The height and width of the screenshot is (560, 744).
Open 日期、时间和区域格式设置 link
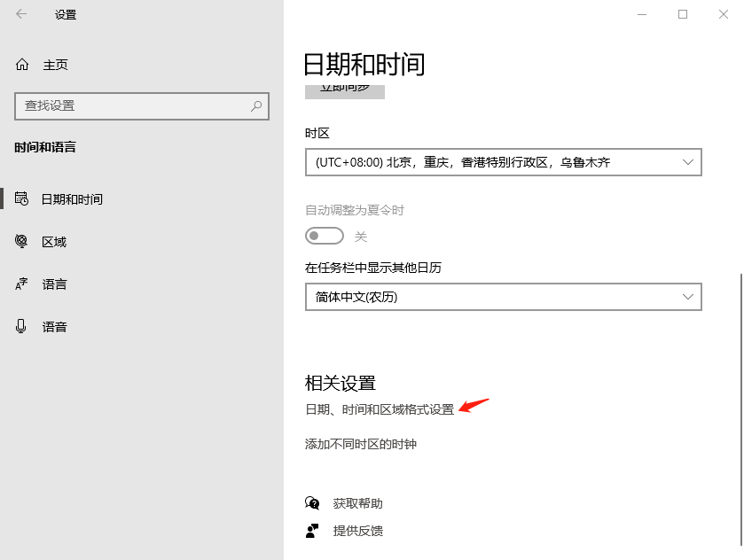click(x=379, y=409)
